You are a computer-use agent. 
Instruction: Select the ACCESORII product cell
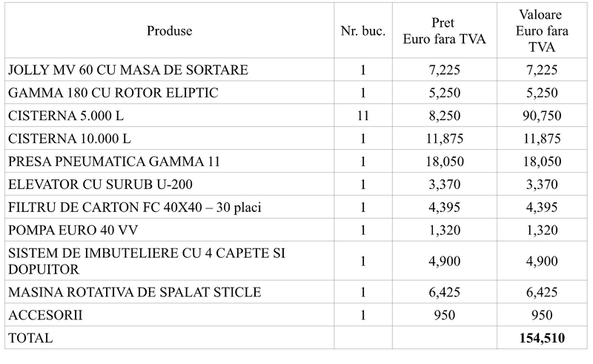click(44, 314)
